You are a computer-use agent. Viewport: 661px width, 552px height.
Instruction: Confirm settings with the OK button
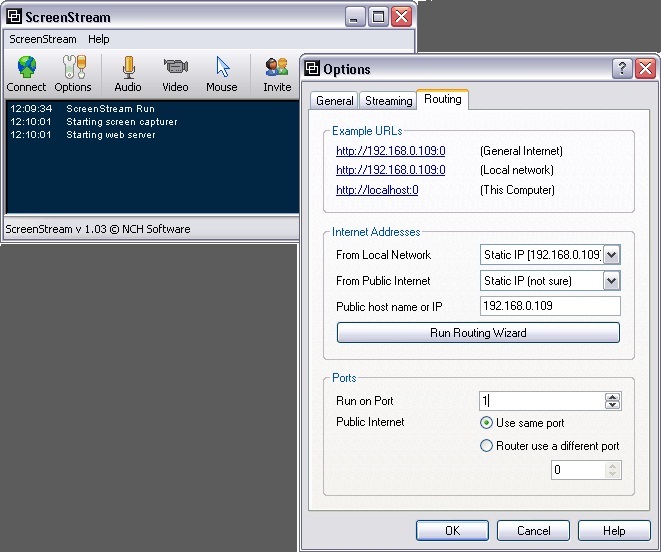click(452, 530)
